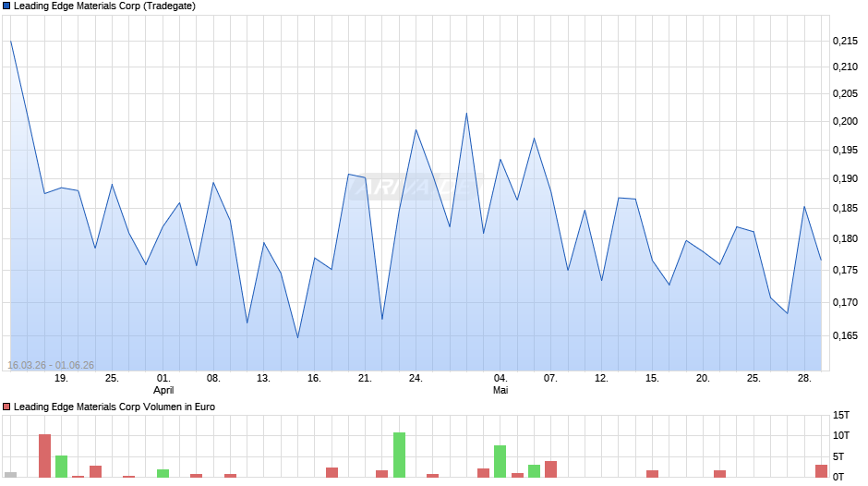Click the last red volume bar at far right

click(822, 471)
